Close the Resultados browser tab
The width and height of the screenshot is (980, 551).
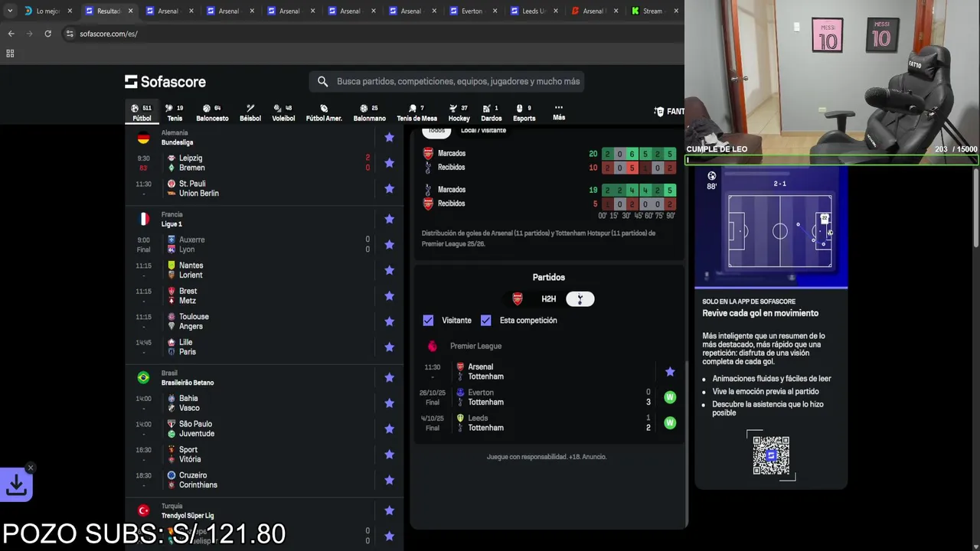[130, 11]
